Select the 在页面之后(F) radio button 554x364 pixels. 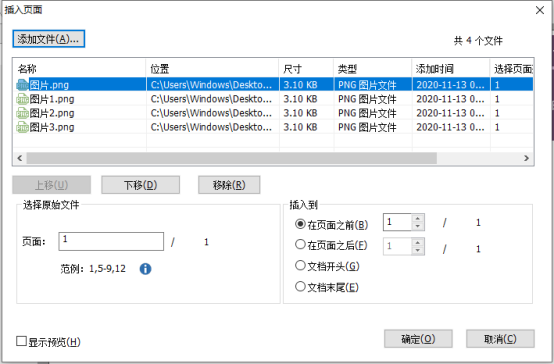click(300, 245)
